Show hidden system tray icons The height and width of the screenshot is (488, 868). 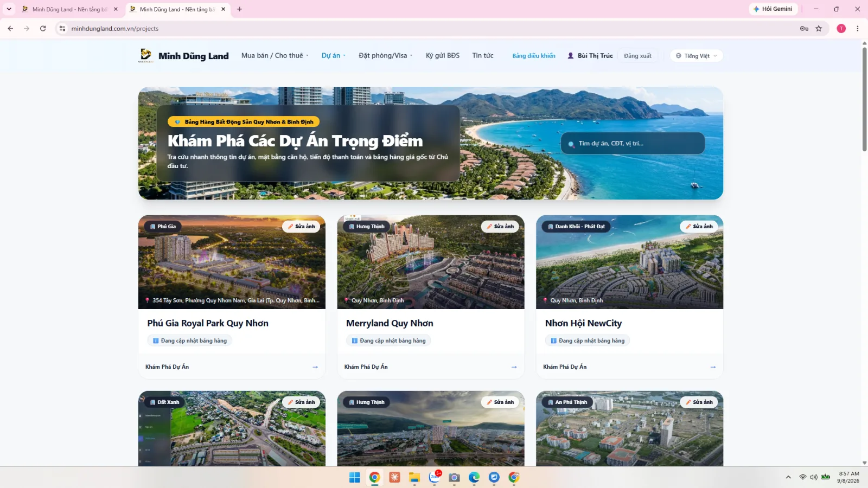click(x=788, y=477)
